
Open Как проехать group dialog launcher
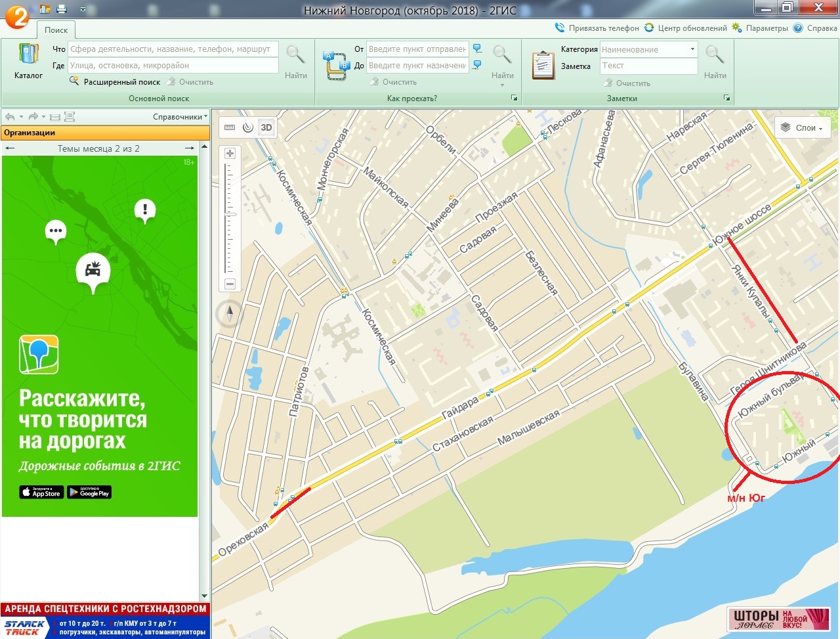tap(514, 98)
